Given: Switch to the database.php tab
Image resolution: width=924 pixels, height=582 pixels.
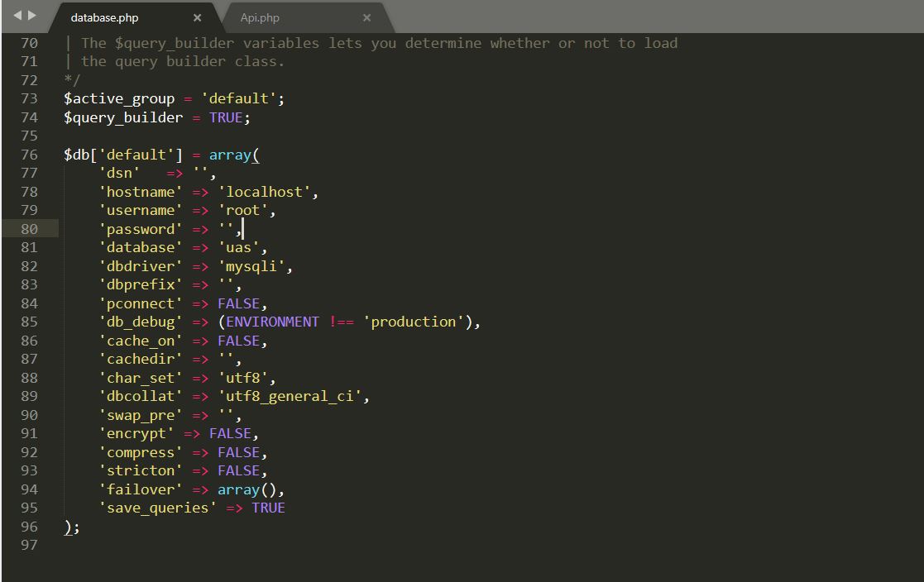Looking at the screenshot, I should [x=104, y=17].
